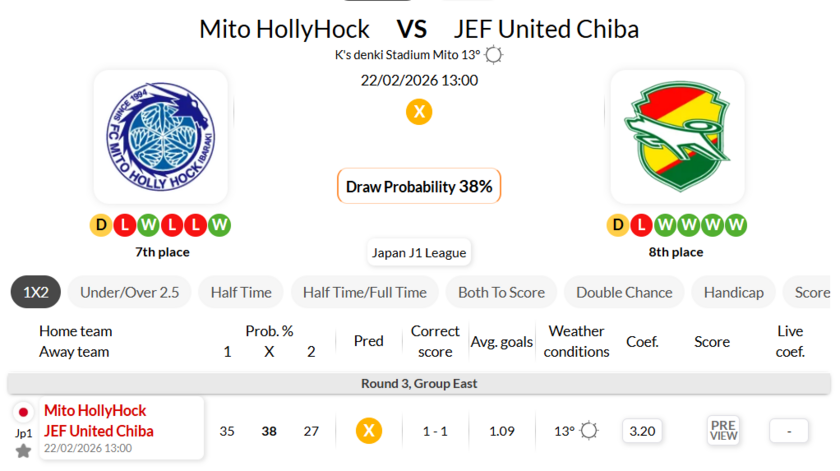This screenshot has height=471, width=840.
Task: Click the favorite star icon under Jp1
Action: point(23,451)
